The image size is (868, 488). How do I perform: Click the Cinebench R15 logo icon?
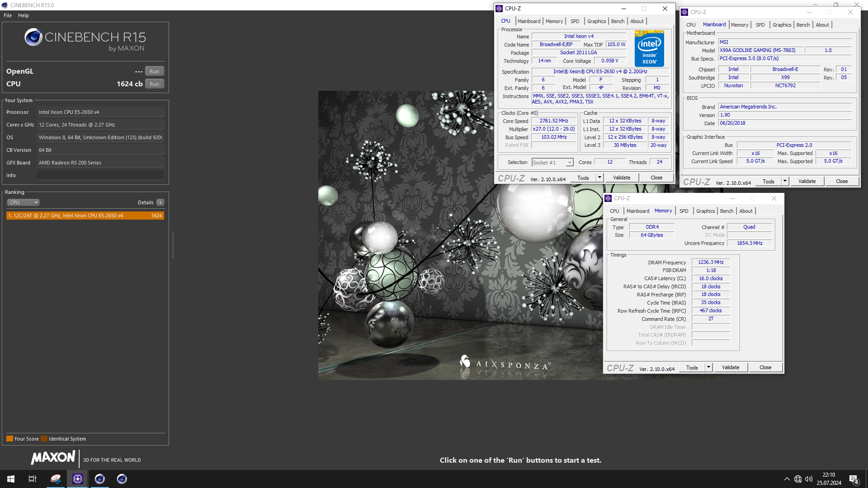click(33, 37)
